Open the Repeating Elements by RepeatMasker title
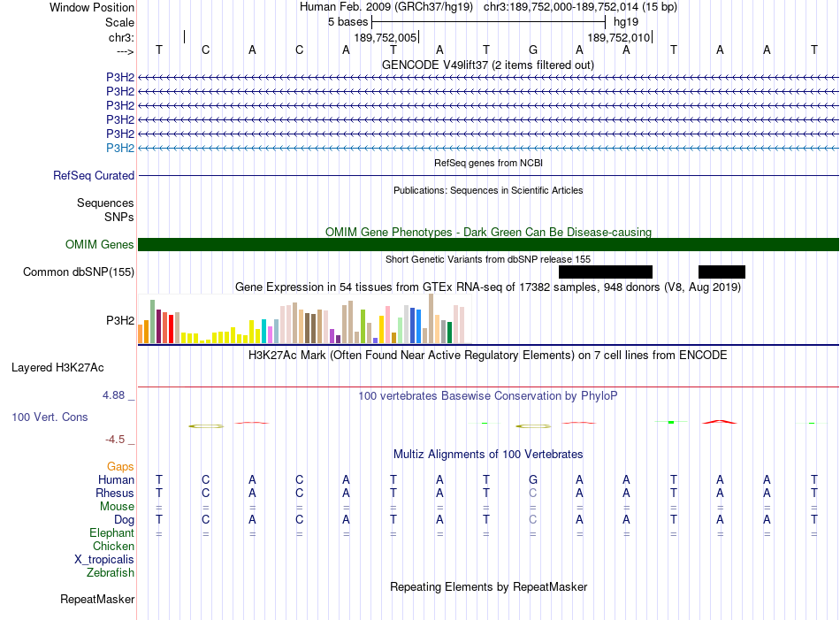 (x=489, y=586)
